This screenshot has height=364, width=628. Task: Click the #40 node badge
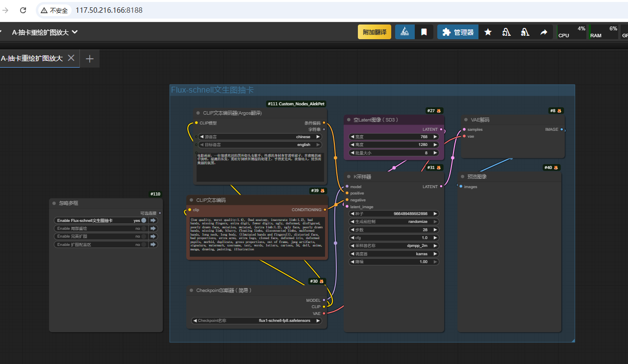click(552, 168)
